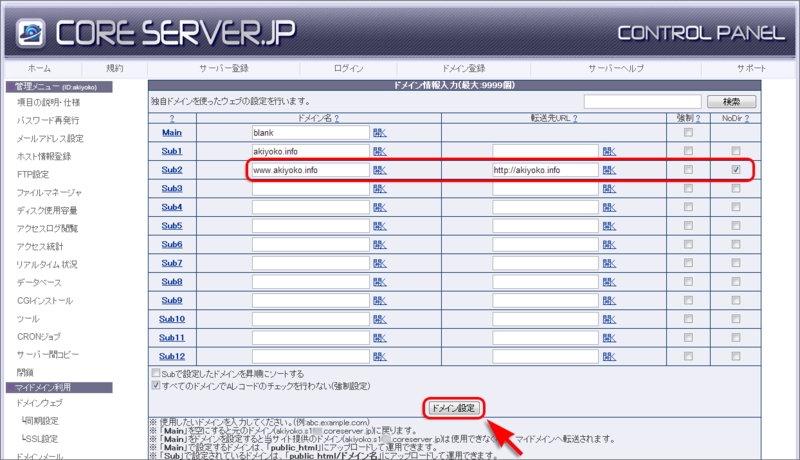Toggle the NoDir checkbox in Sub1 row
The image size is (800, 460).
pyautogui.click(x=736, y=151)
